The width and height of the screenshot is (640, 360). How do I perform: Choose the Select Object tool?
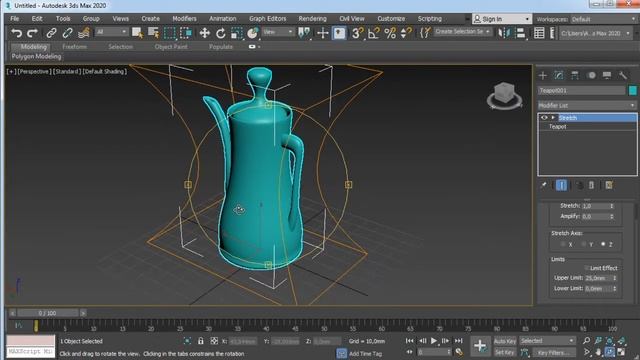tap(137, 33)
